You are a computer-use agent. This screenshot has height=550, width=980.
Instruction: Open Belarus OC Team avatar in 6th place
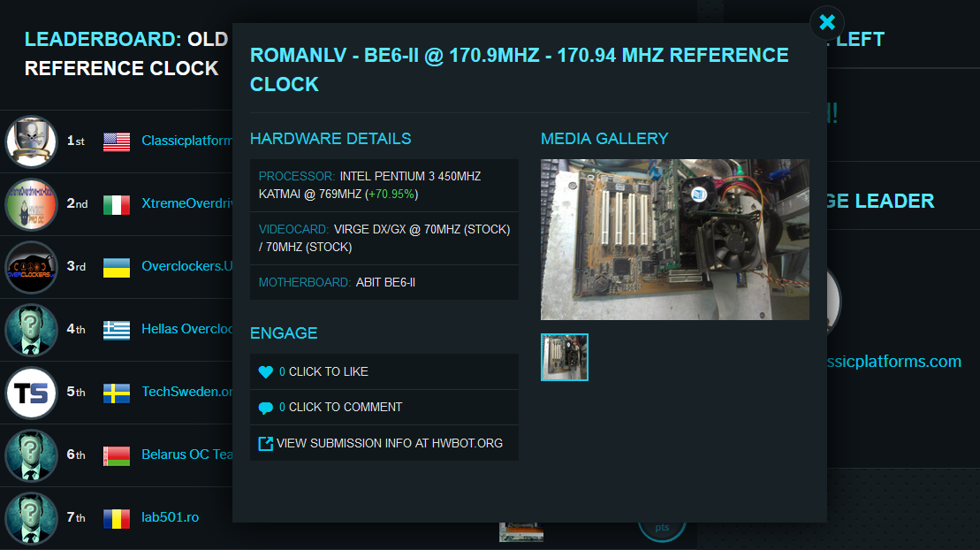(x=31, y=455)
